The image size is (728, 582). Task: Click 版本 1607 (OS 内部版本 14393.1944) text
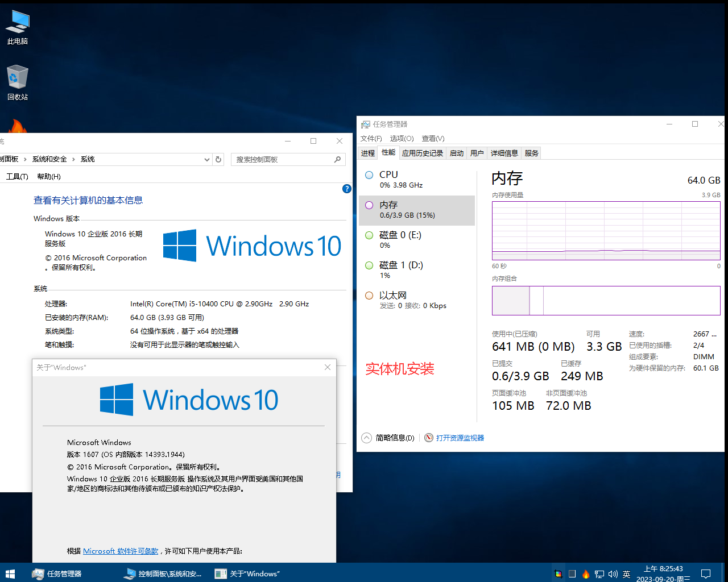(x=126, y=455)
